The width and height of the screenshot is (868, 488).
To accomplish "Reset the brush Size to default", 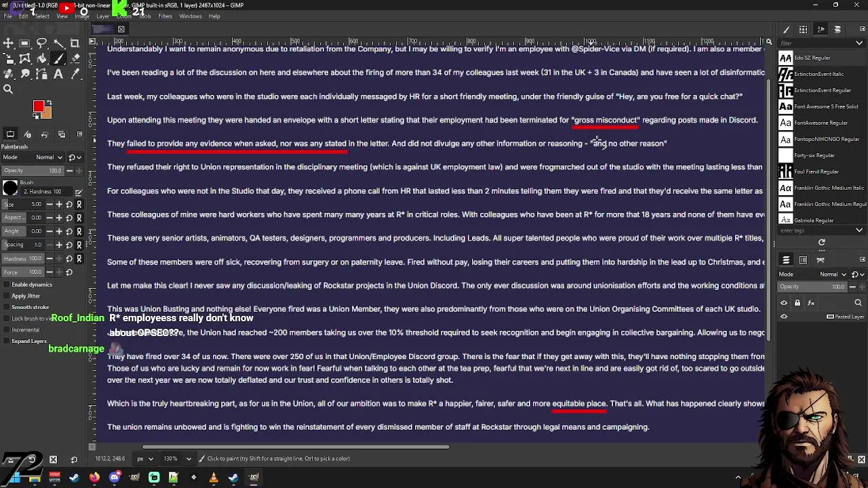I will (69, 205).
